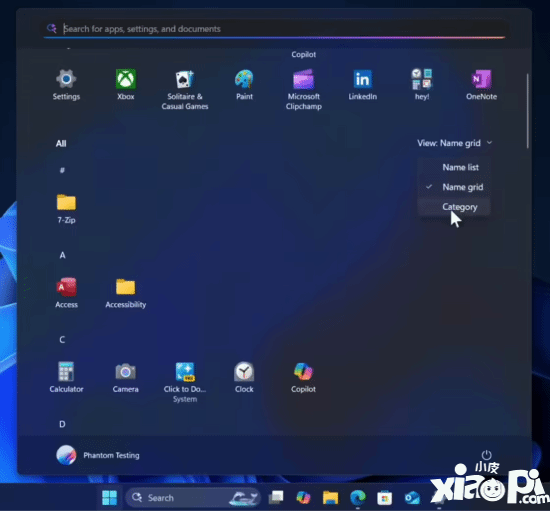Click the C letter header

click(x=62, y=339)
